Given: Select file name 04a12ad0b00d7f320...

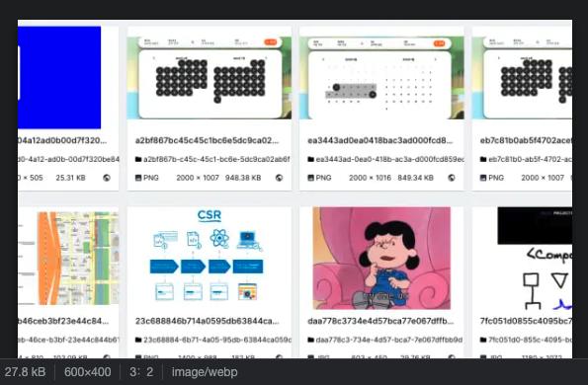Looking at the screenshot, I should [x=62, y=140].
